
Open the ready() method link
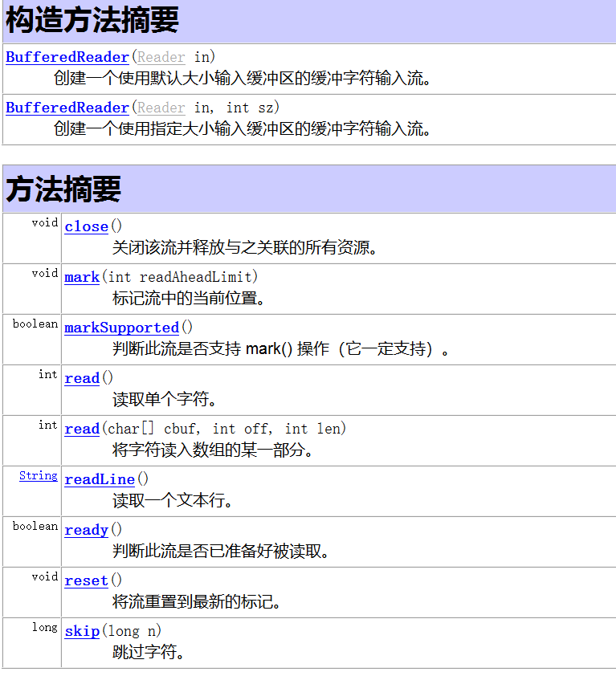86,530
